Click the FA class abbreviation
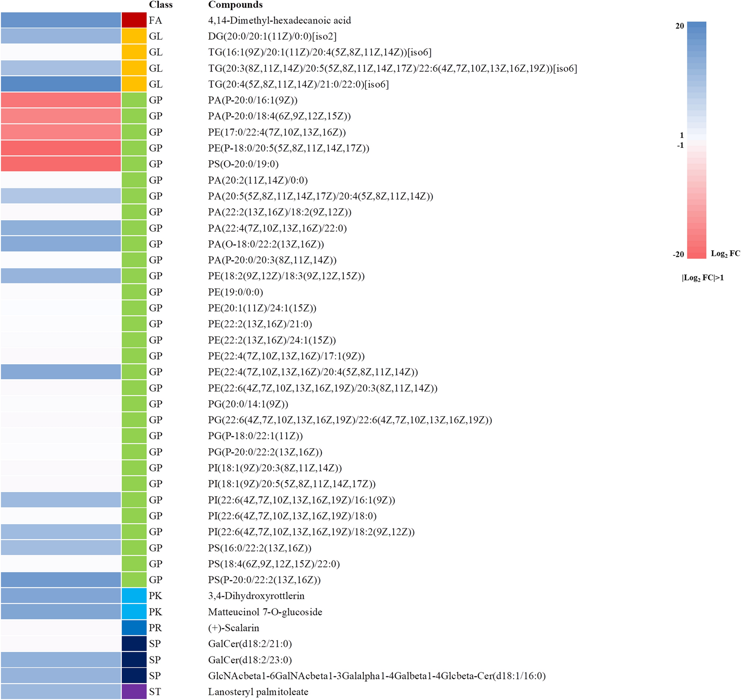The width and height of the screenshot is (741, 700). 155,21
